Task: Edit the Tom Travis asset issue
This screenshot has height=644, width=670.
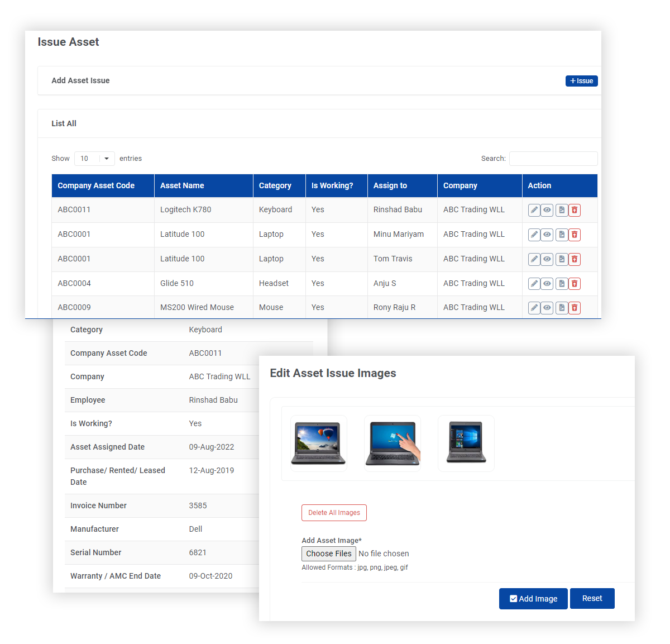Action: [534, 259]
